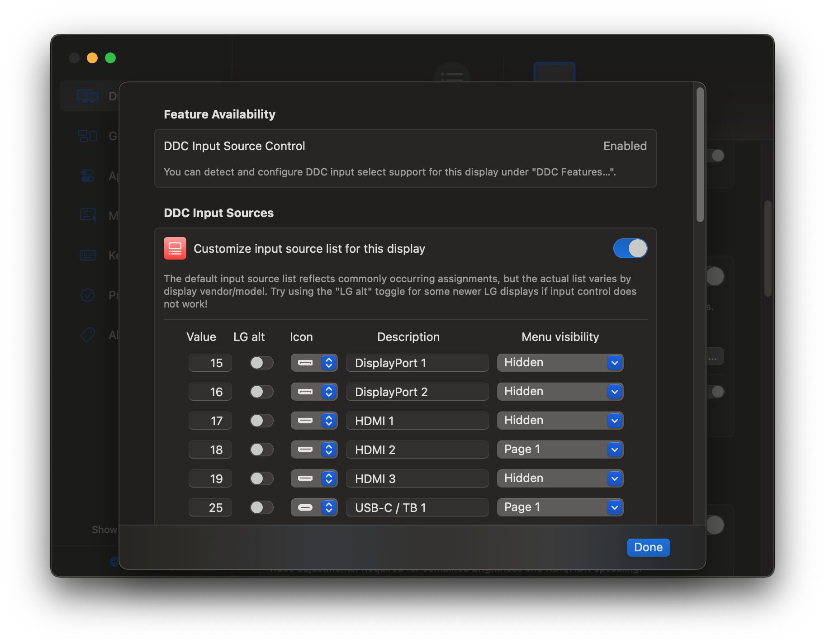Click the DDC Input Source Control label
Image resolution: width=825 pixels, height=644 pixels.
234,146
